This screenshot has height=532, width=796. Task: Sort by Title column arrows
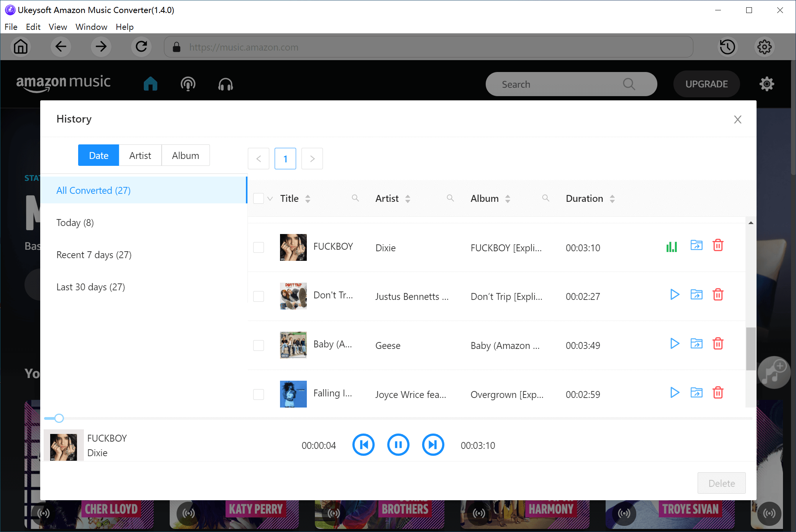pos(308,199)
